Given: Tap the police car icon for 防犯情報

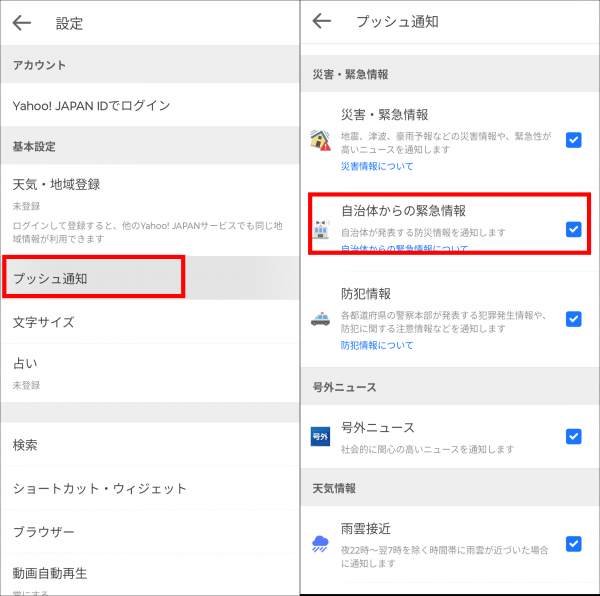Looking at the screenshot, I should 320,319.
